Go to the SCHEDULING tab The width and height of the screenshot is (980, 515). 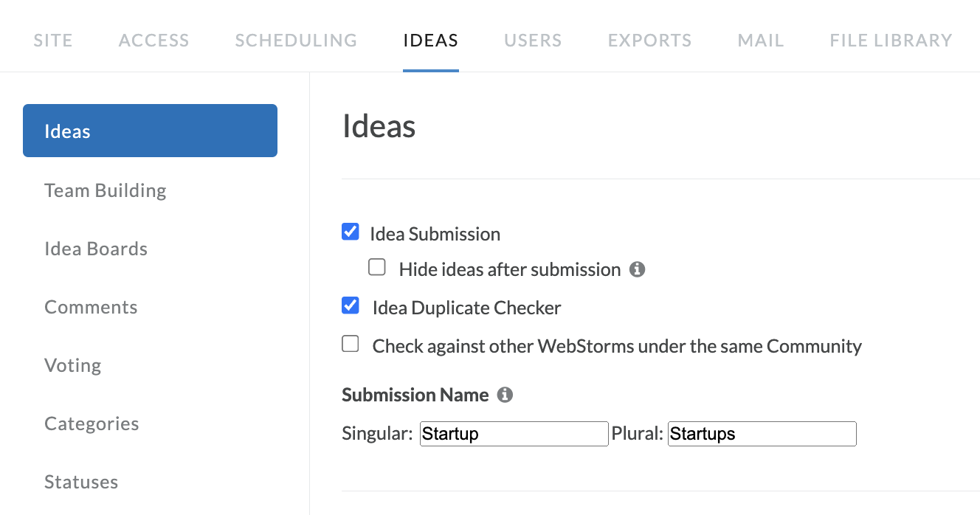pyautogui.click(x=296, y=41)
